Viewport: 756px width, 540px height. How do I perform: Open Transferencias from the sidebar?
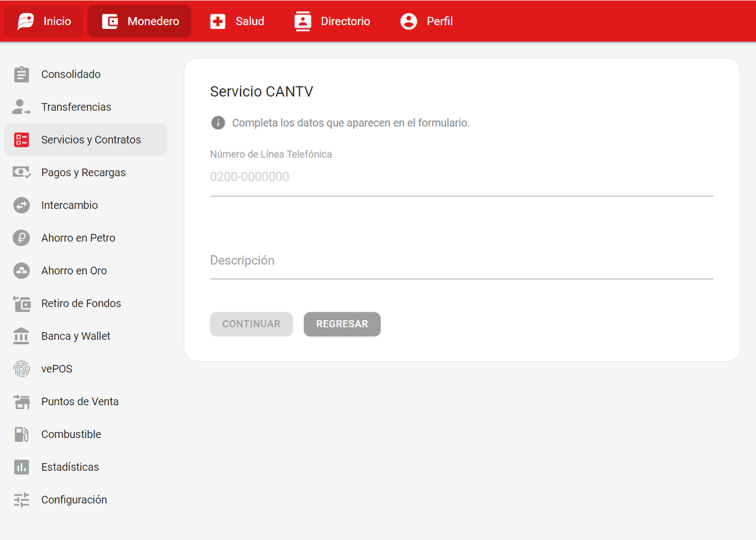click(86, 107)
